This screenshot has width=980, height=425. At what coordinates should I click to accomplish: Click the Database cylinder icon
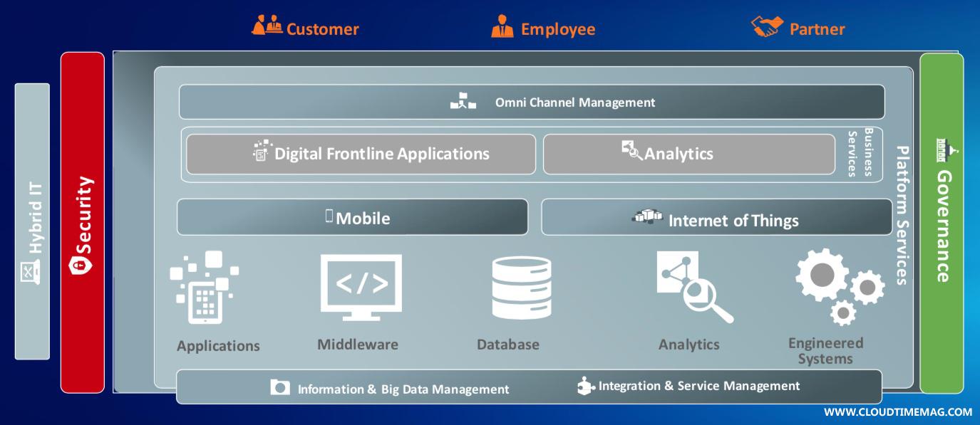coord(521,288)
